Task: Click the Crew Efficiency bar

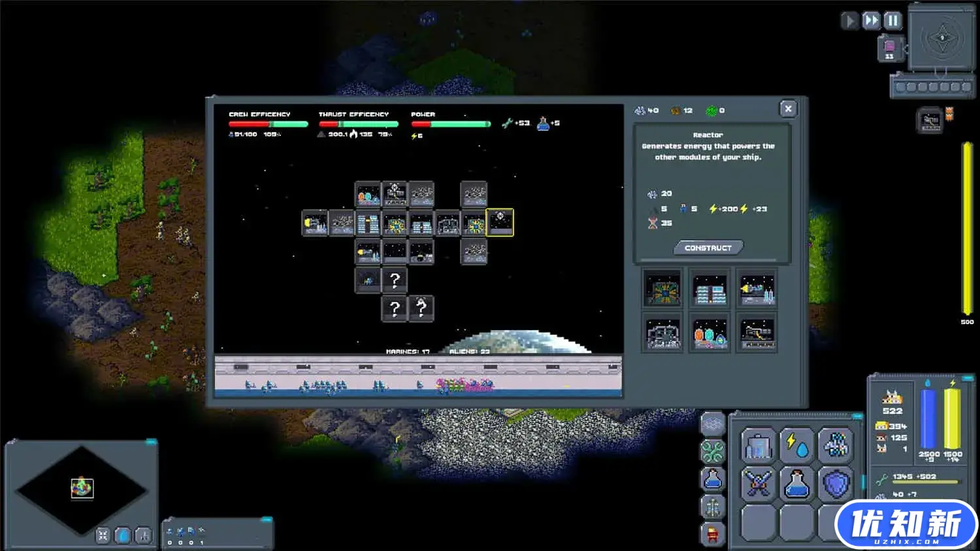Action: coord(268,124)
